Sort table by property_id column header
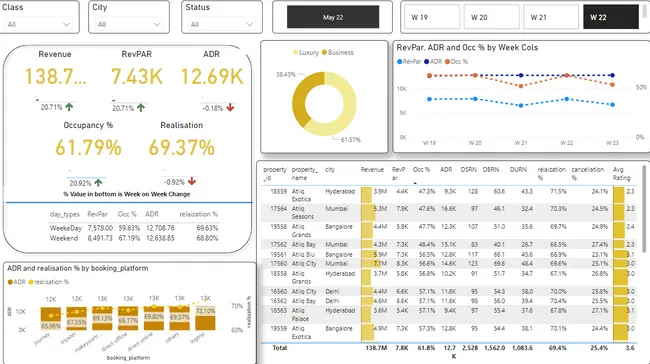 [x=275, y=173]
